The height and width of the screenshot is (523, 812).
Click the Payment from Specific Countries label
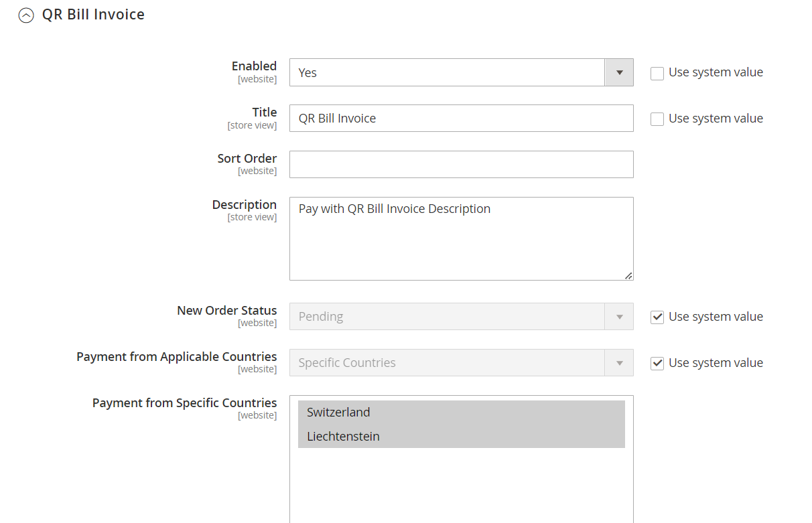pyautogui.click(x=184, y=403)
